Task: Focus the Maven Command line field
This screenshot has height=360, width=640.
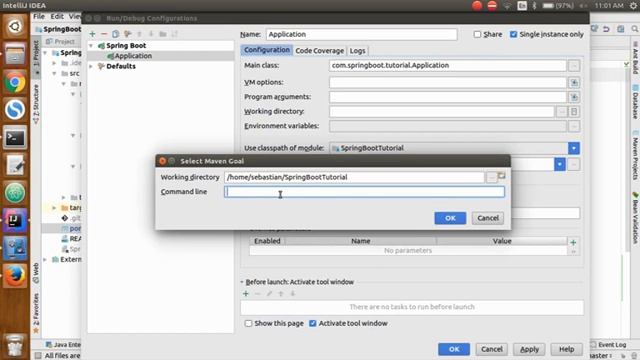Action: 364,192
